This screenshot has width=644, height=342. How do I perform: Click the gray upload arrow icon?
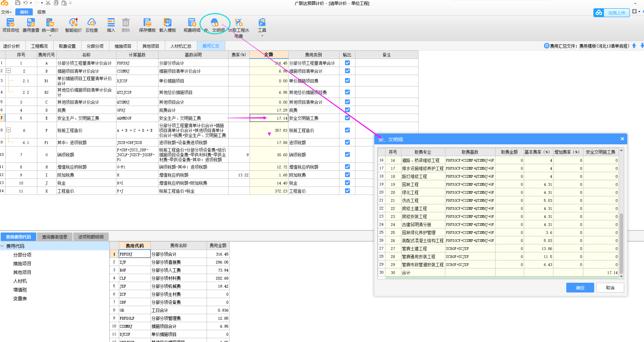tap(635, 12)
